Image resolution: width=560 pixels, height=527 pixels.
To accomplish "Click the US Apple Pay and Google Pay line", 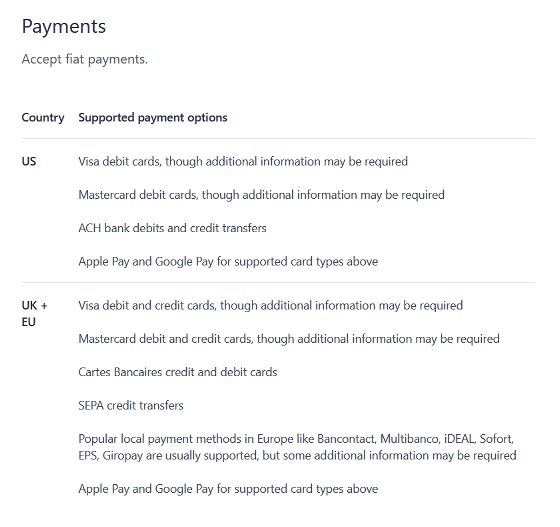I will (228, 262).
